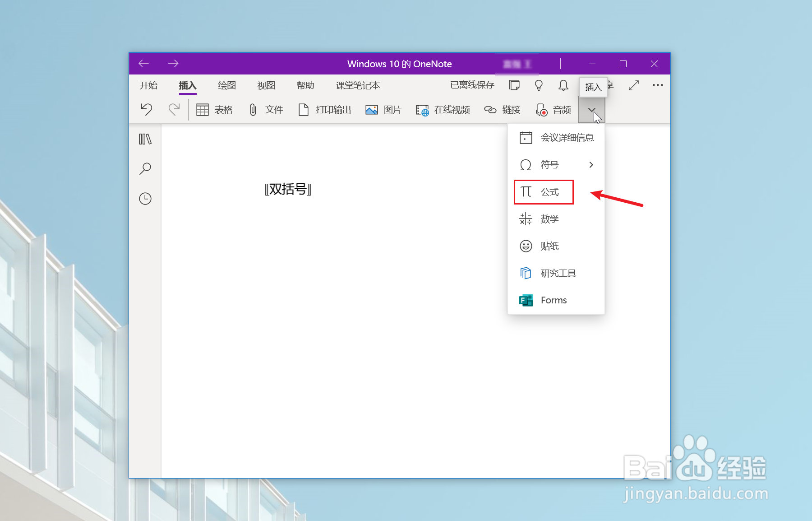Choose 数学 math menu item

point(556,219)
